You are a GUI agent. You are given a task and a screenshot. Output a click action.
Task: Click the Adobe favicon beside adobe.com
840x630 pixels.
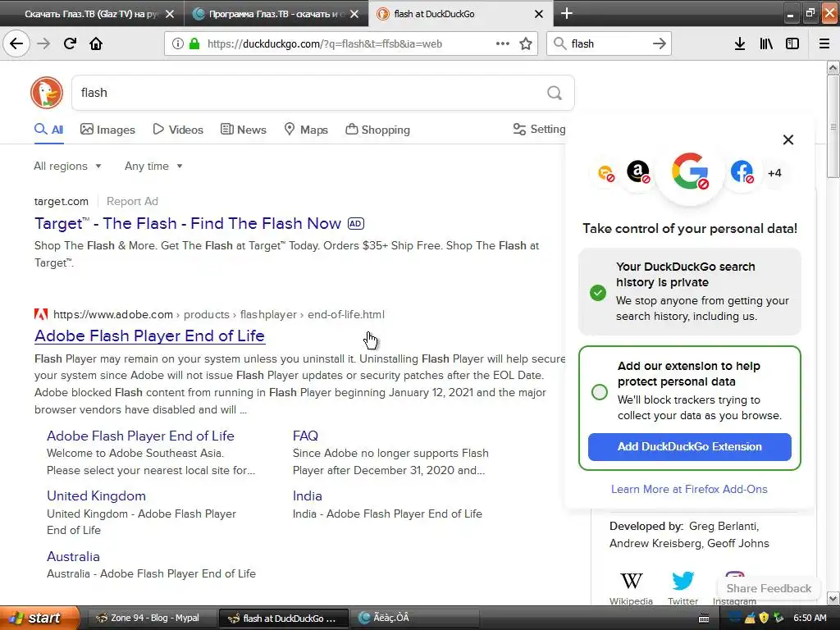[41, 314]
